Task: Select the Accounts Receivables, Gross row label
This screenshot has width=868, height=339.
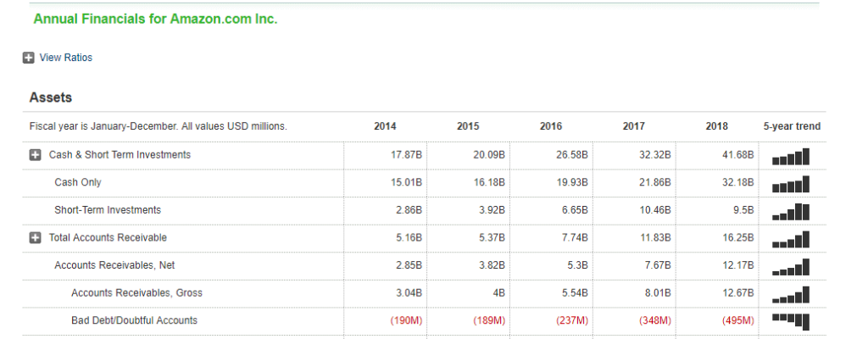Action: [136, 292]
